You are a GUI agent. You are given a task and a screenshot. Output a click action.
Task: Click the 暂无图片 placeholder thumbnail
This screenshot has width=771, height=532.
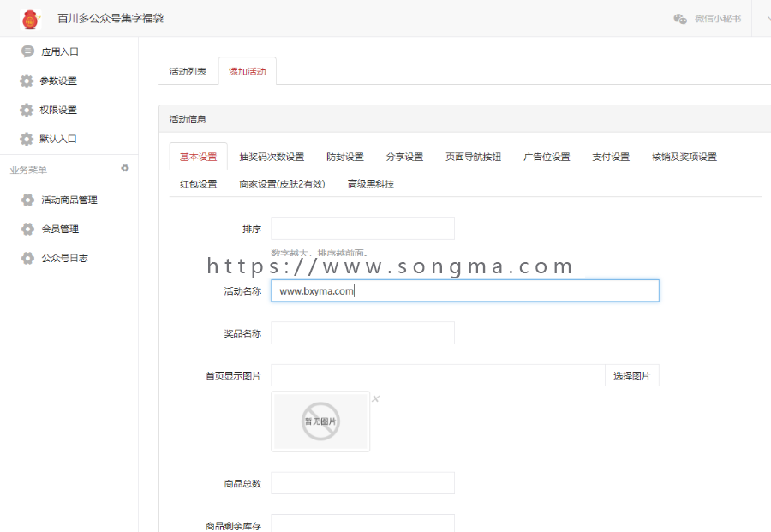[x=320, y=421]
